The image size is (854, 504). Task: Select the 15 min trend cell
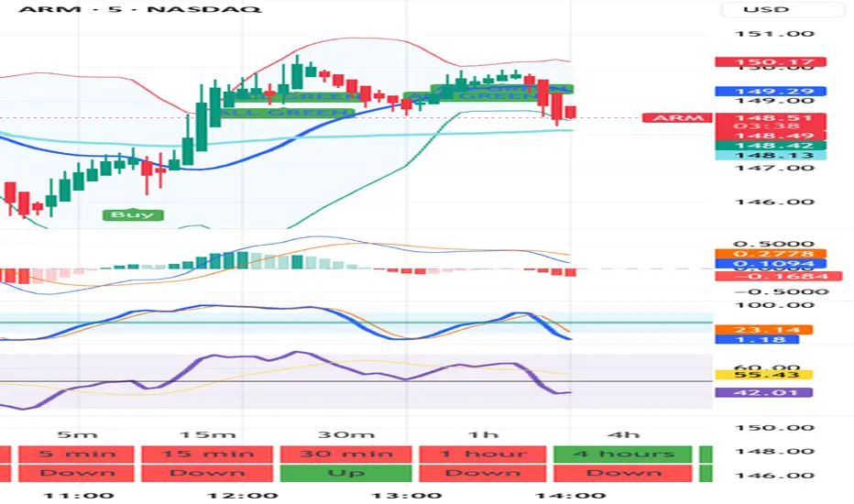[x=207, y=454]
